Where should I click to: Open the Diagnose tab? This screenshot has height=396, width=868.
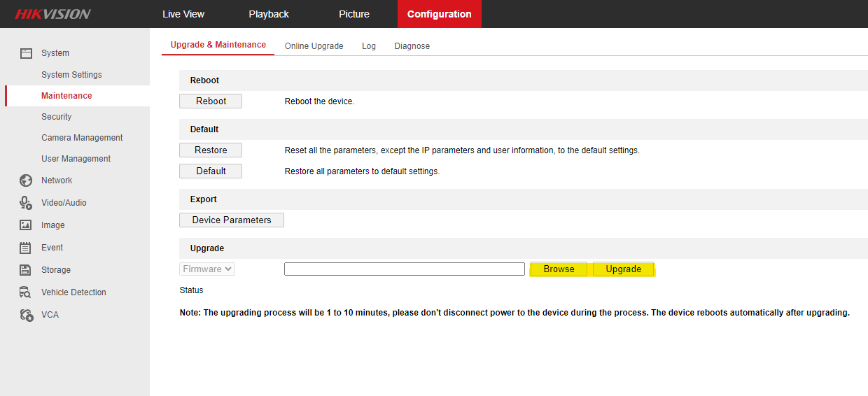tap(412, 46)
